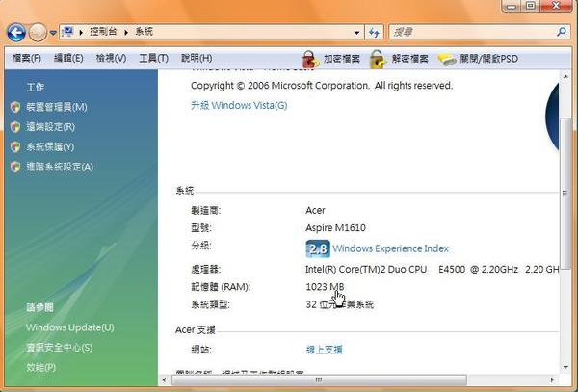
Task: Click the Acer manufacturer value
Action: (x=315, y=210)
